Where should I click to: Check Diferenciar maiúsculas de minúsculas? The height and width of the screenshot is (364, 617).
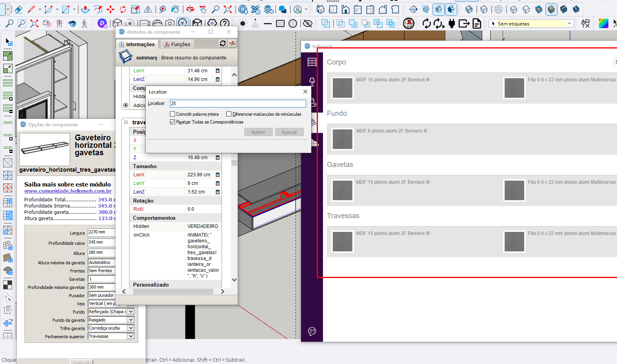click(x=229, y=114)
